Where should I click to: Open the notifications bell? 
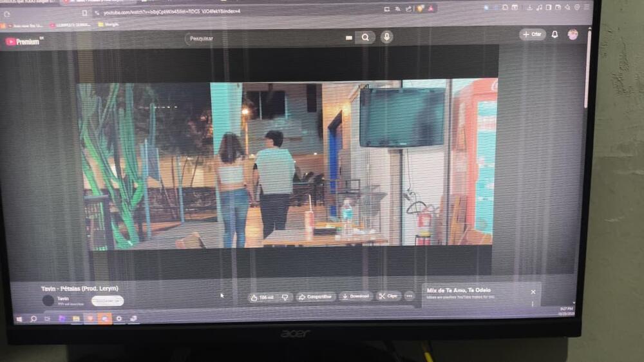coord(554,35)
